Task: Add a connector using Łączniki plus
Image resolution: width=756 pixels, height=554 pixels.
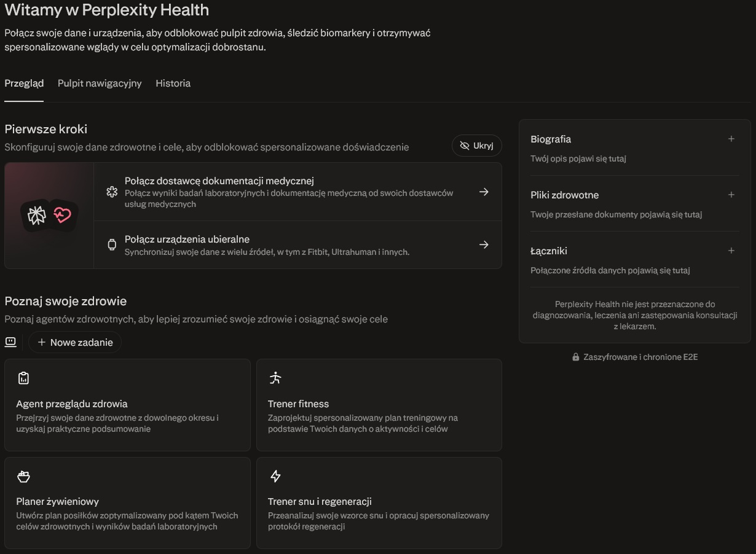Action: point(731,251)
